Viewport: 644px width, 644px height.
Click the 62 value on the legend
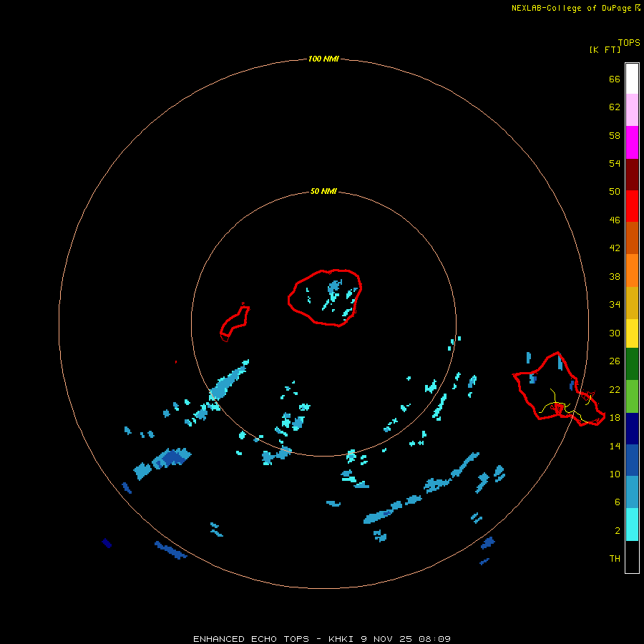click(615, 107)
